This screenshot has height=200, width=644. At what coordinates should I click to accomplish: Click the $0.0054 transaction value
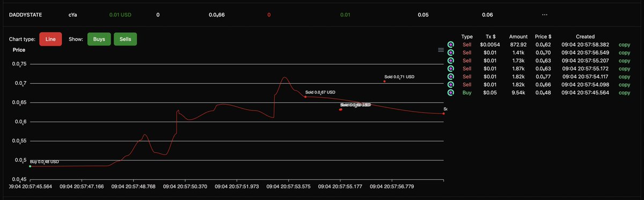coord(491,45)
